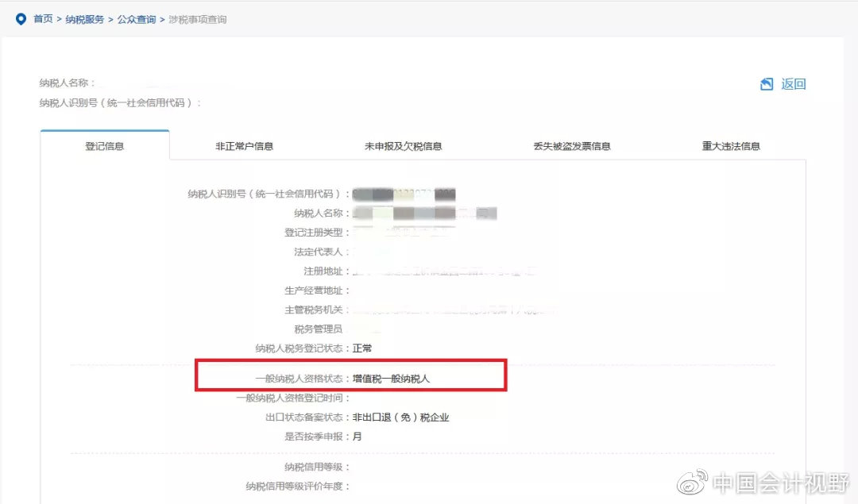This screenshot has height=504, width=858.
Task: Click the return arrow icon beside 返回
Action: [766, 84]
